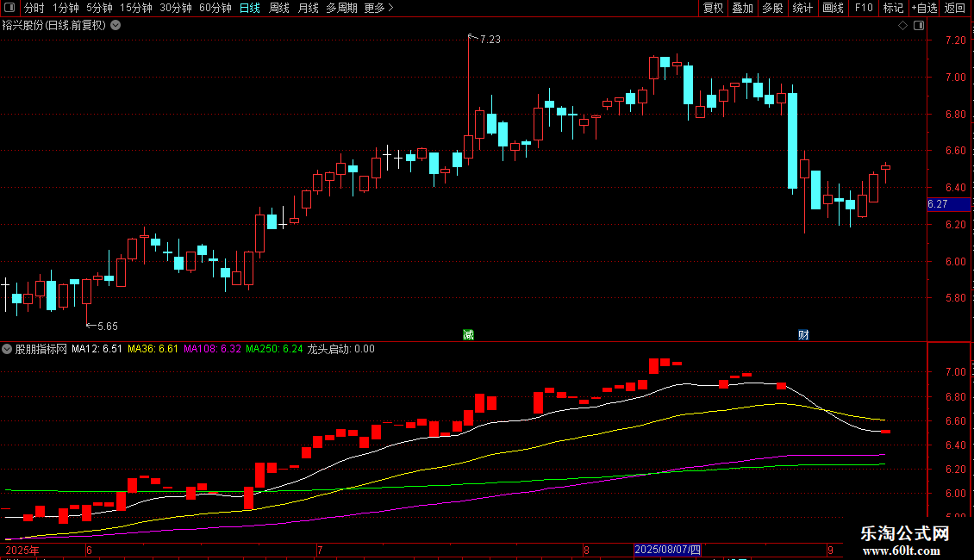Switch to 月线 monthly chart

308,8
